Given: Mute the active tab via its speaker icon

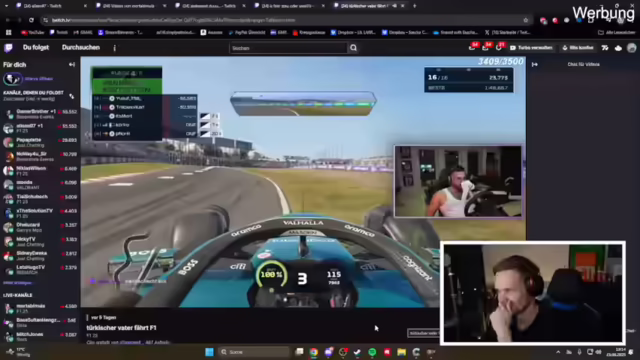Looking at the screenshot, I should 394,6.
